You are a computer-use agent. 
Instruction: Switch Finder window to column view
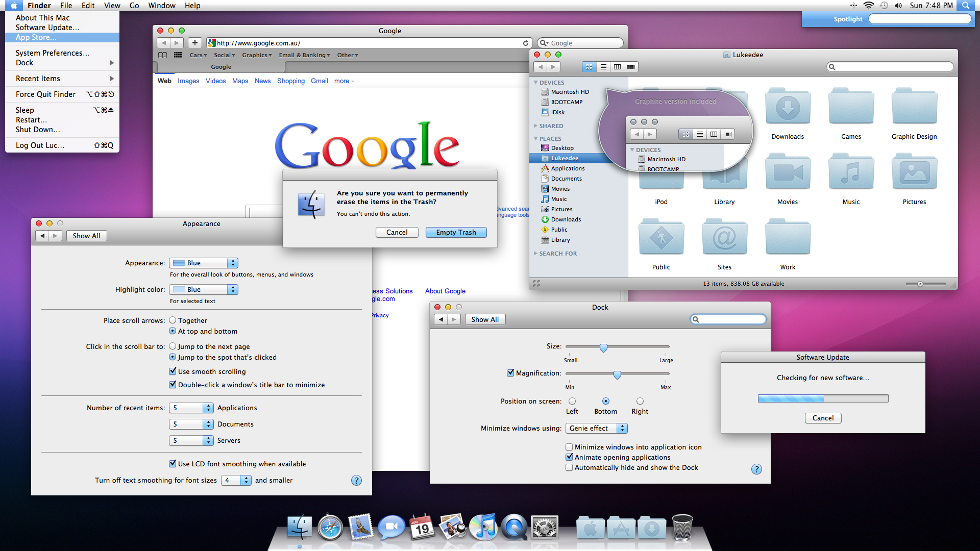point(617,67)
